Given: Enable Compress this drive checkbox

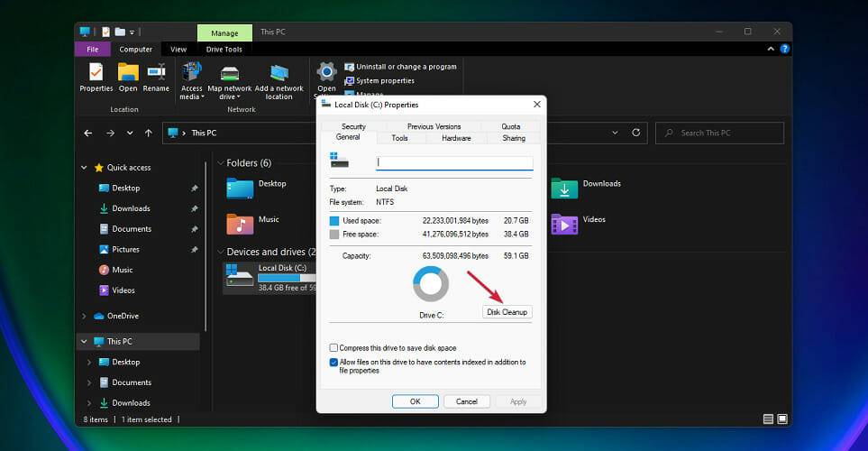Looking at the screenshot, I should click(x=333, y=348).
